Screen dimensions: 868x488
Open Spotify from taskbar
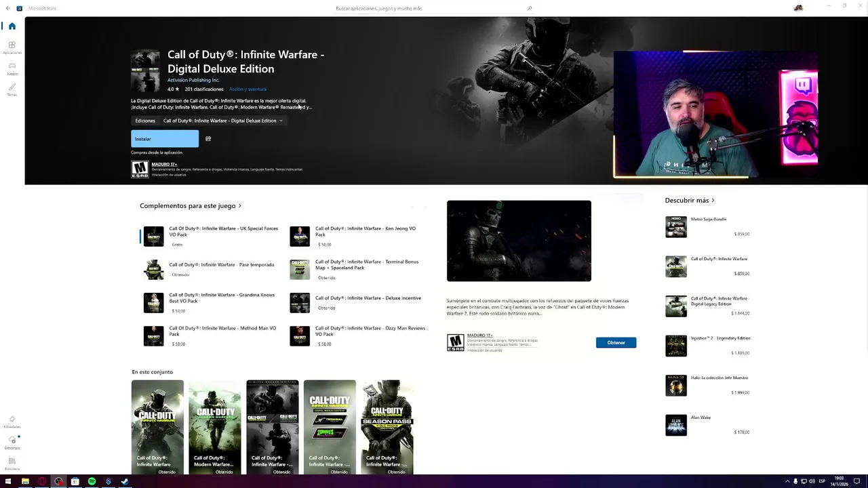point(92,482)
